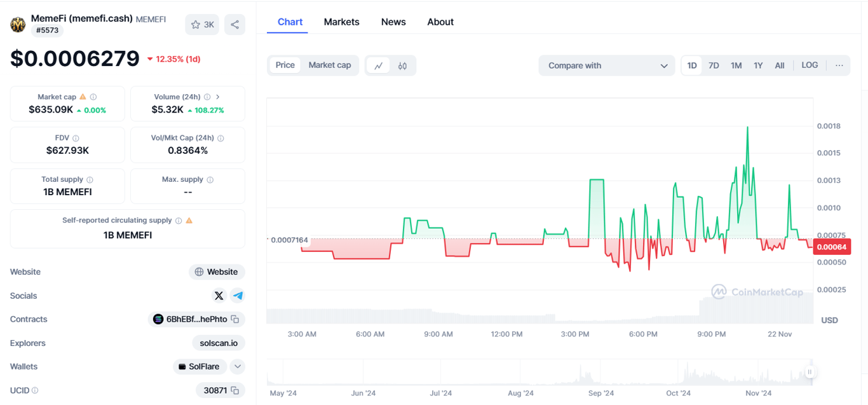Image resolution: width=868 pixels, height=405 pixels.
Task: Click the May '24 point on timeline navigator
Action: [x=283, y=393]
